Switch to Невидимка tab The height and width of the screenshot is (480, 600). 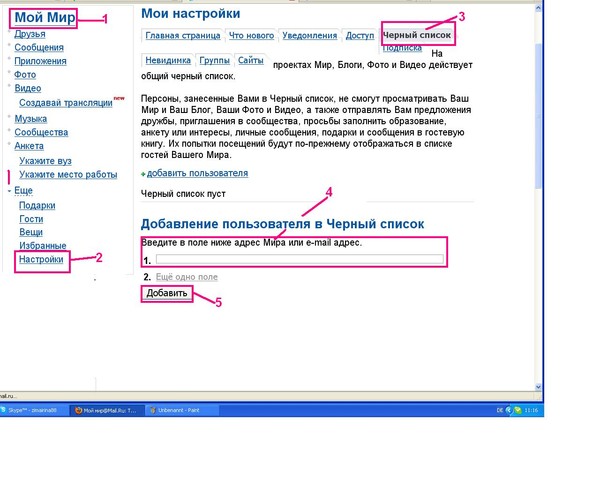168,60
